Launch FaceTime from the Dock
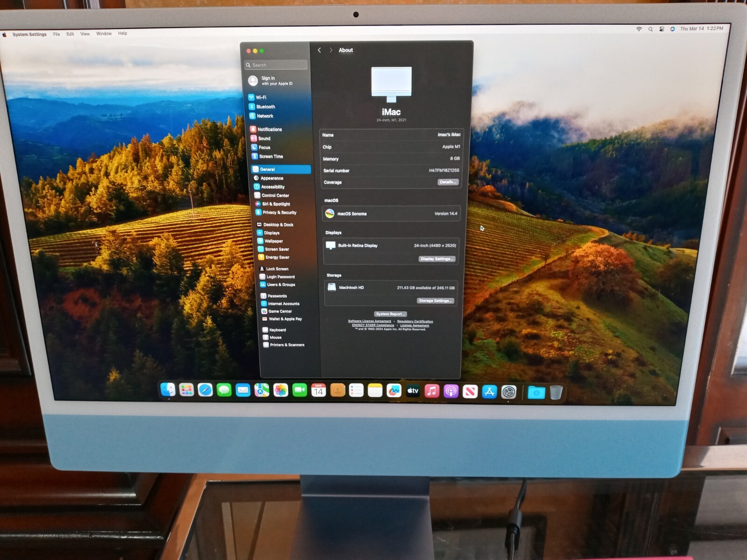The height and width of the screenshot is (560, 747). (x=299, y=390)
